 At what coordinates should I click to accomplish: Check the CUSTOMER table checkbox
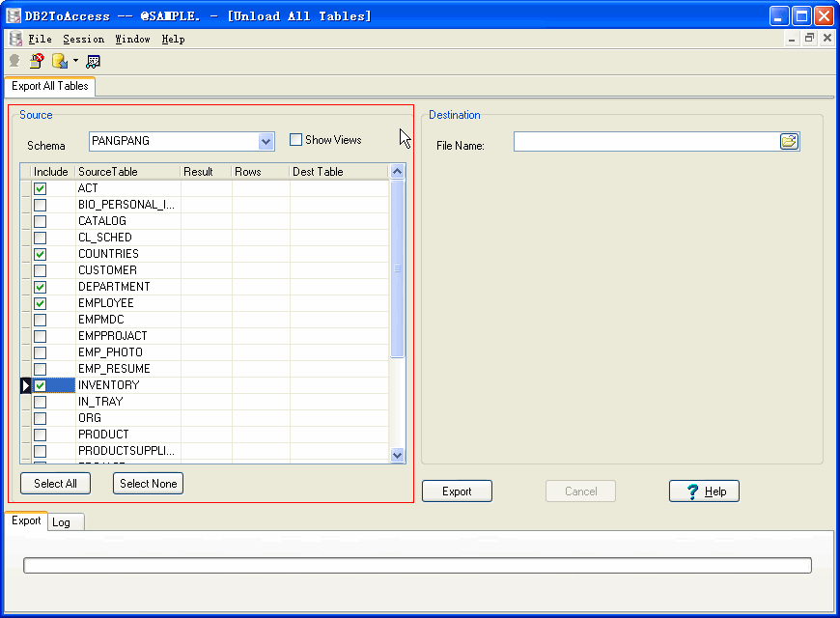click(x=41, y=270)
